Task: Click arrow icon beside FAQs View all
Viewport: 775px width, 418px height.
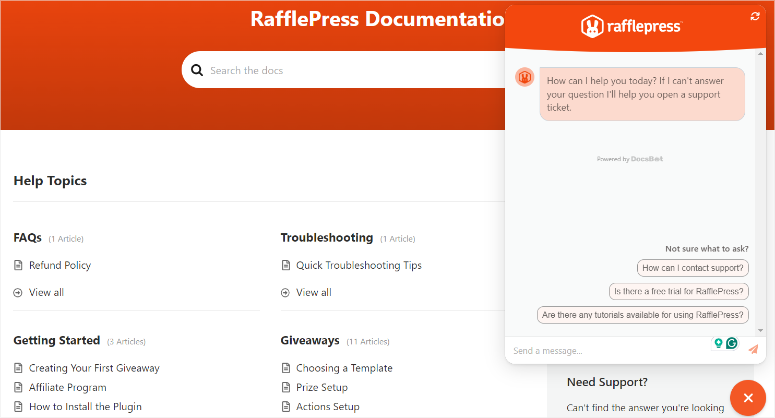Action: pos(18,293)
